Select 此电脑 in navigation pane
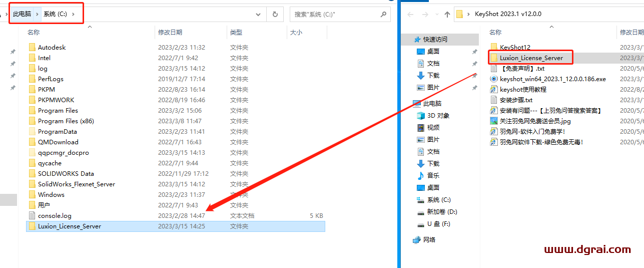 (x=432, y=103)
